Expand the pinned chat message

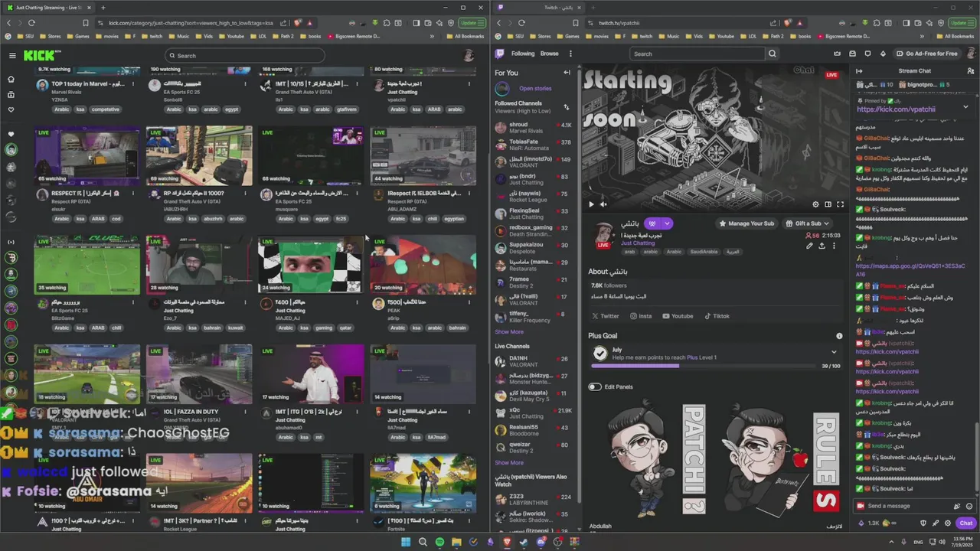pos(965,106)
